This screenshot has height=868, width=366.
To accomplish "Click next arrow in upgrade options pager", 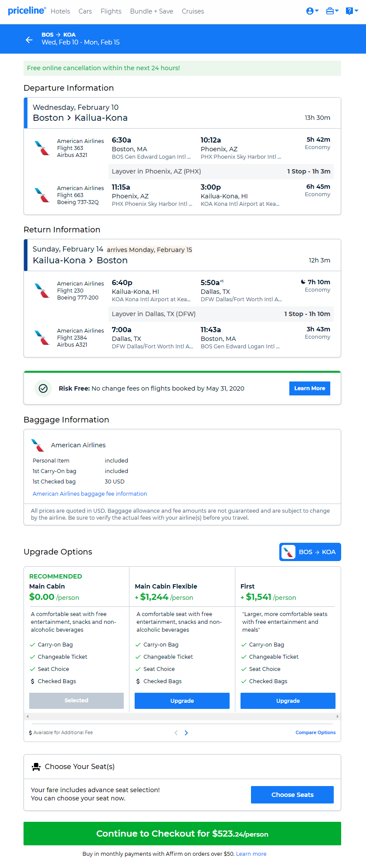I will coord(186,733).
